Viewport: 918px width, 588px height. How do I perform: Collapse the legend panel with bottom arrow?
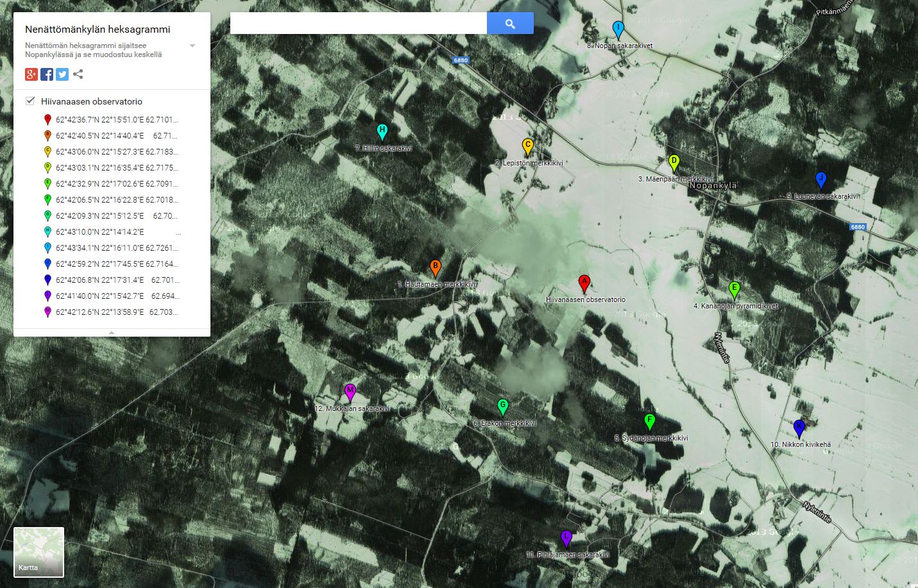coord(112,333)
